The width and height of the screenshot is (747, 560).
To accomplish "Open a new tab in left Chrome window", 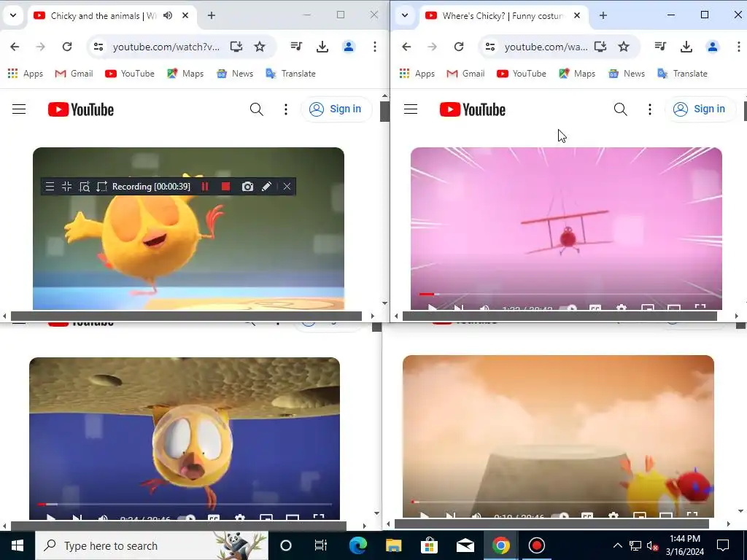I will (x=212, y=16).
